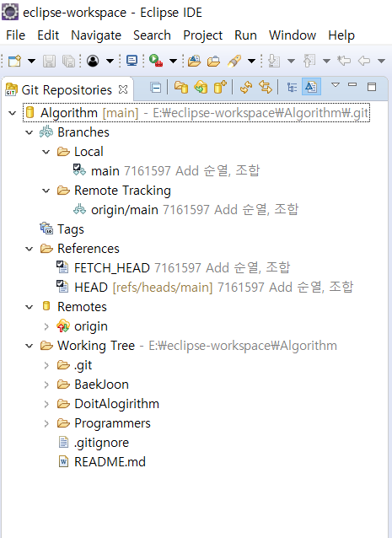Image resolution: width=392 pixels, height=538 pixels.
Task: Open the Window menu
Action: [293, 35]
